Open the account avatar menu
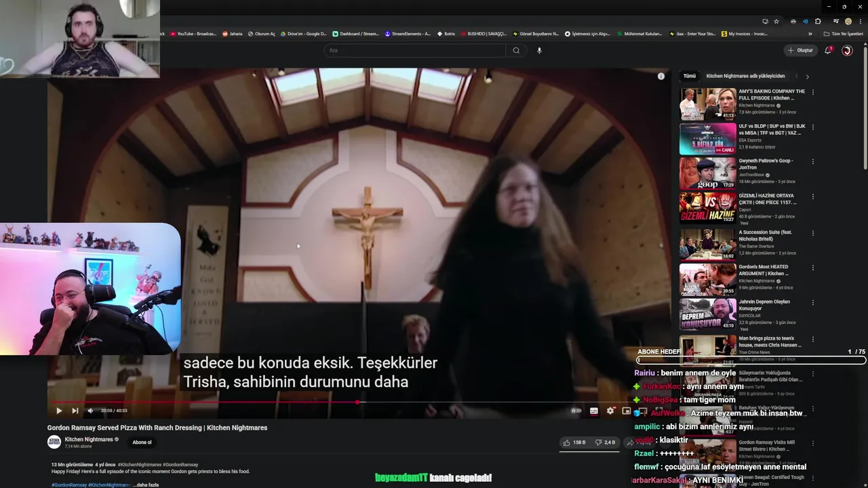This screenshot has width=868, height=488. 847,50
